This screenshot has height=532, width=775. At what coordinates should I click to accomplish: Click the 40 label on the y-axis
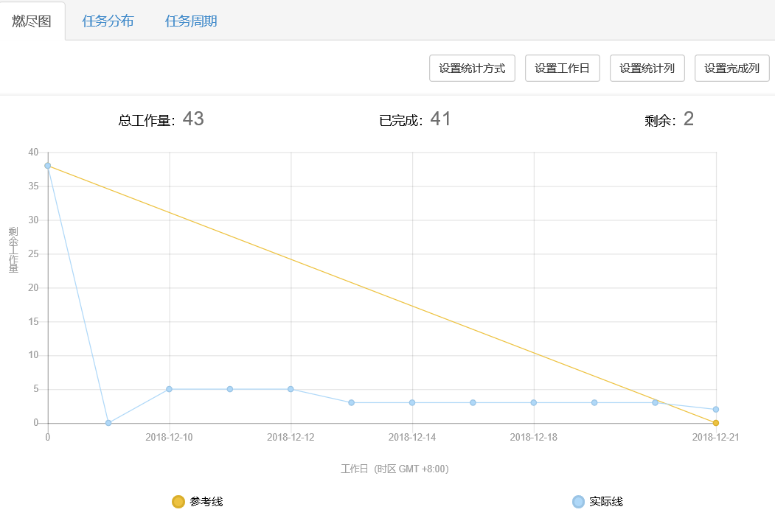[x=33, y=153]
